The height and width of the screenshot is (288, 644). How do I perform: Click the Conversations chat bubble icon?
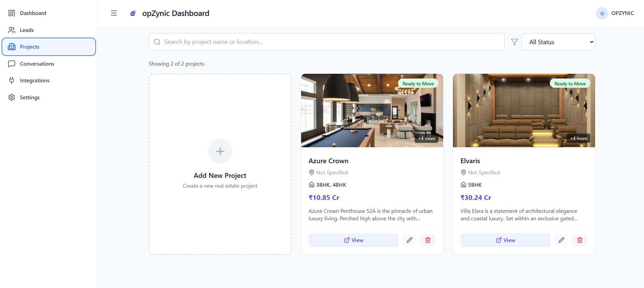click(12, 64)
